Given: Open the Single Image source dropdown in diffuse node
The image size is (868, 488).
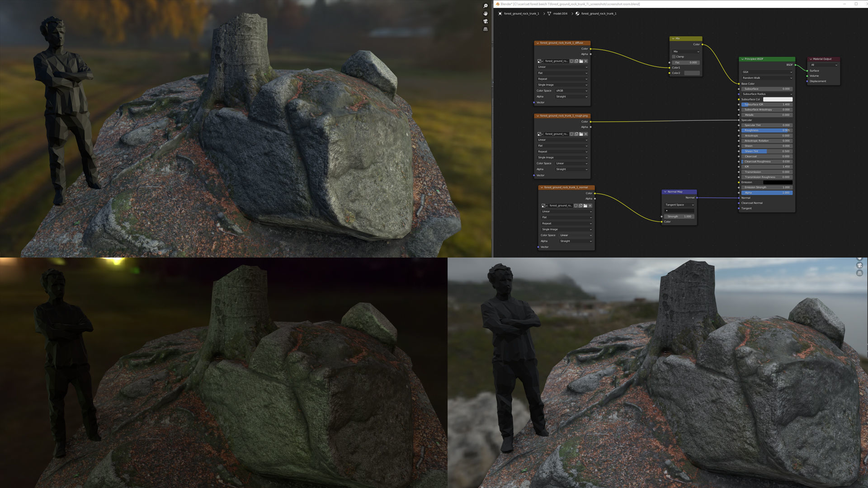Looking at the screenshot, I should 562,85.
